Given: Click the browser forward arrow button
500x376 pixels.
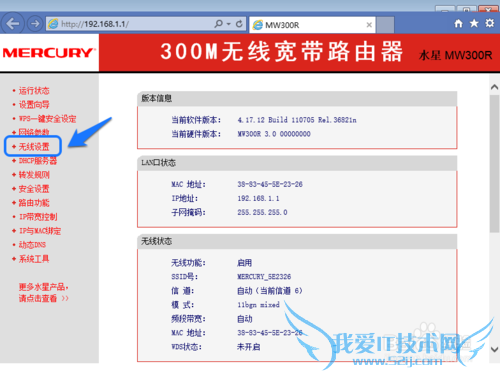Looking at the screenshot, I should tap(35, 24).
